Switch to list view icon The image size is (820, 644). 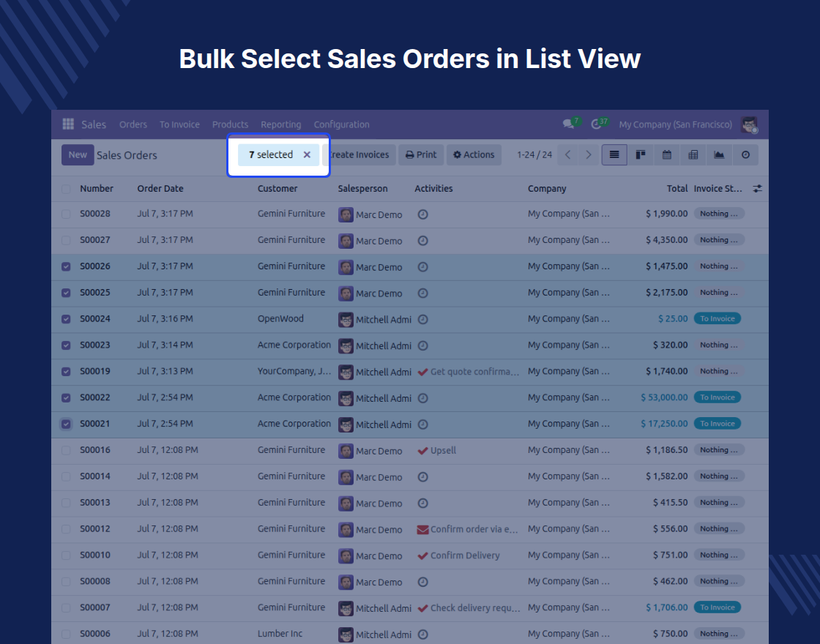pos(614,154)
